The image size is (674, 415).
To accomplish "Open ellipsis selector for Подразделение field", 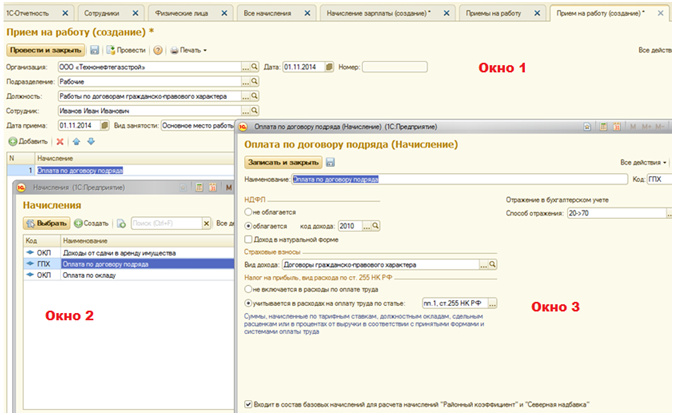I will pyautogui.click(x=245, y=81).
